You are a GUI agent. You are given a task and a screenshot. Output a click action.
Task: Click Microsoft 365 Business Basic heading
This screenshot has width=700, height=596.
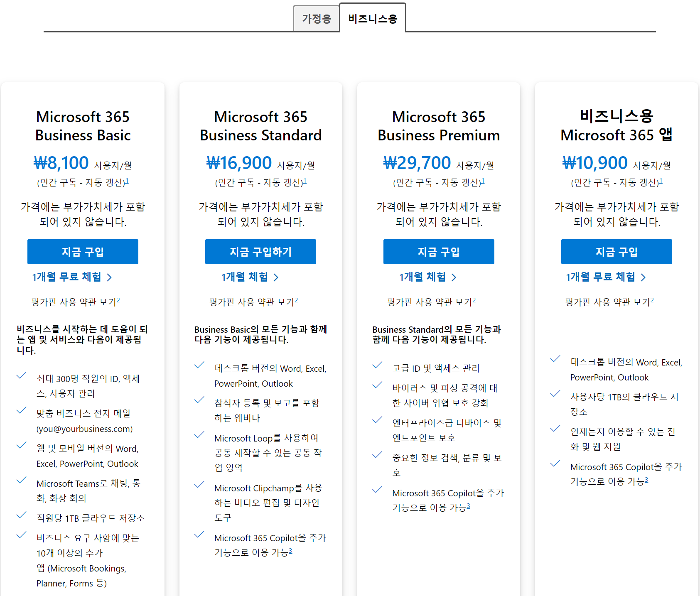coord(83,126)
